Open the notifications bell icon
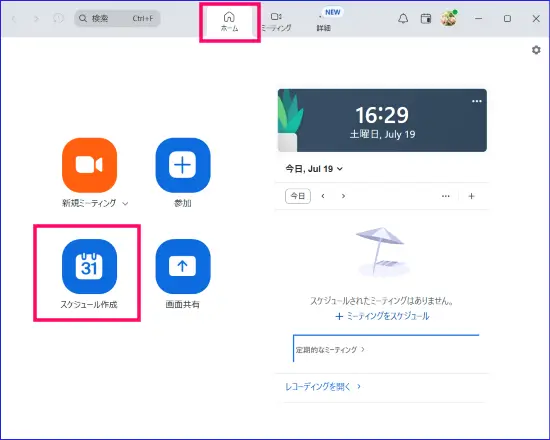The width and height of the screenshot is (550, 440). (x=403, y=18)
